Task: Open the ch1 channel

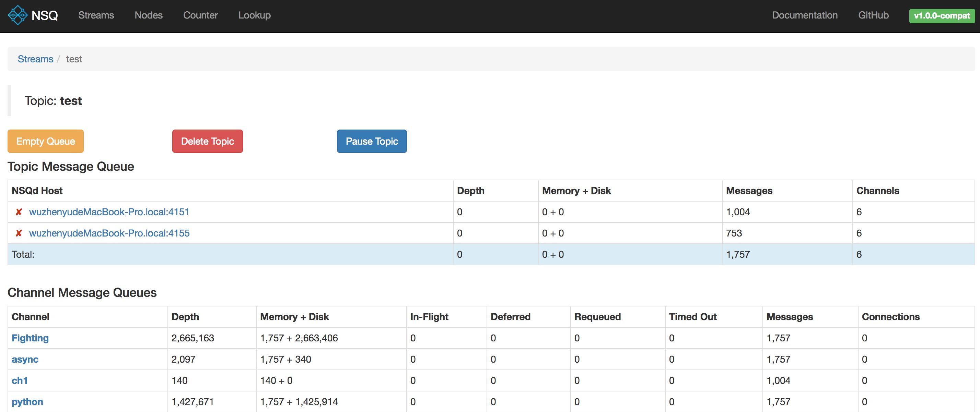Action: (20, 381)
